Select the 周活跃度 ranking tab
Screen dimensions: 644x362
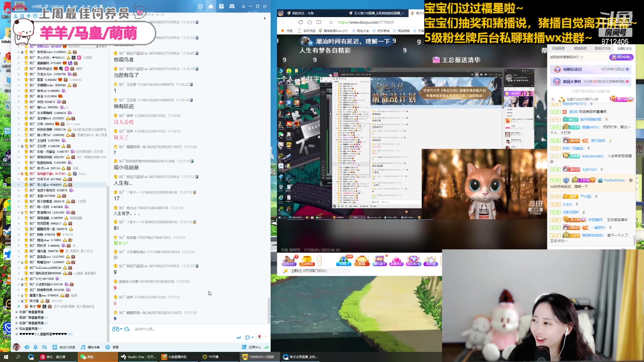point(580,48)
